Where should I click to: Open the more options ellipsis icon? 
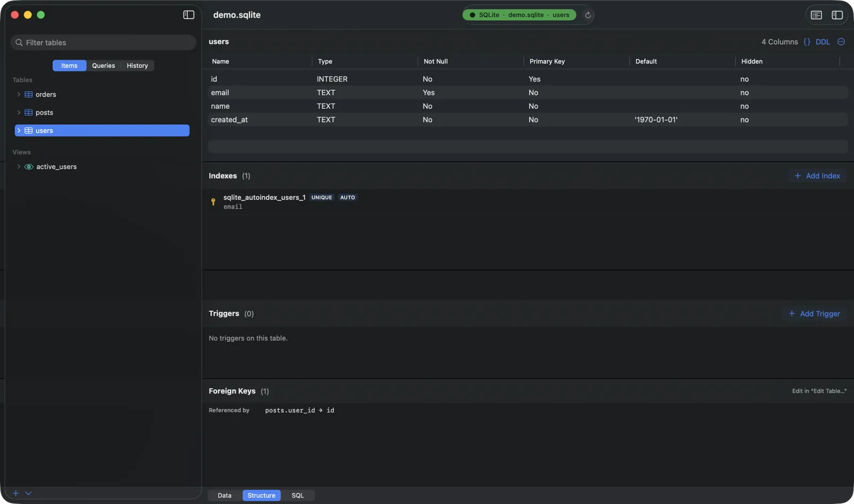[841, 42]
